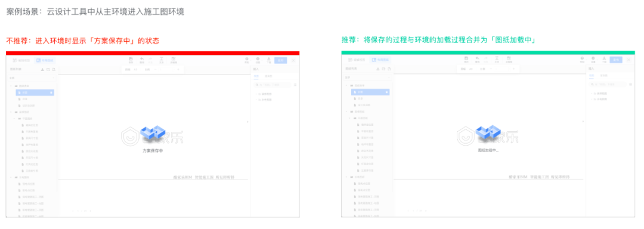Collapse the insert panel arrow in right screenshot

tap(583, 122)
